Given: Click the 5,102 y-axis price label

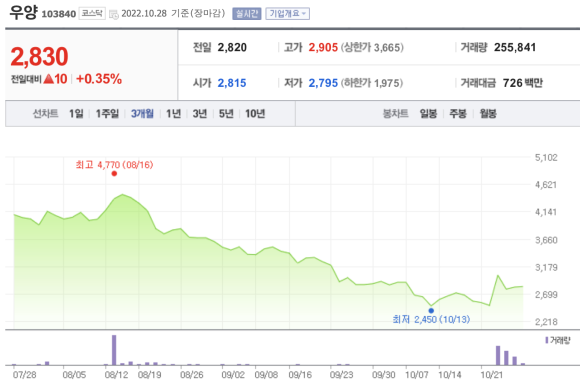Looking at the screenshot, I should 546,158.
